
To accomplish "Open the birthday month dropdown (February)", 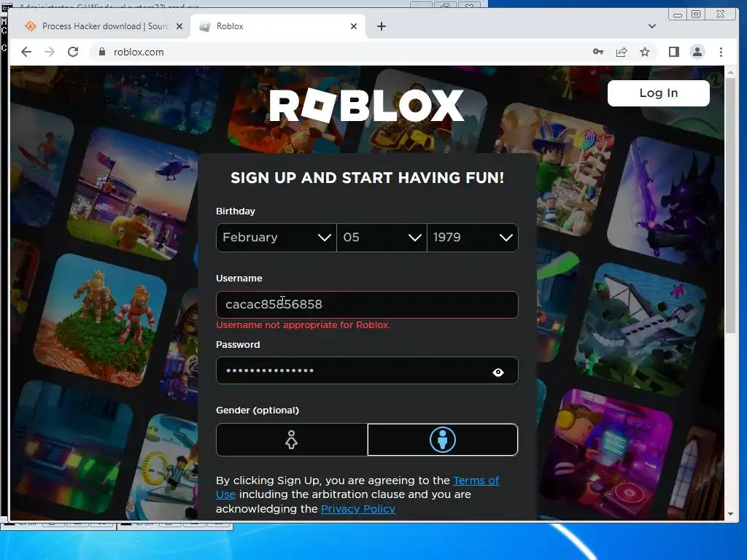I will coord(276,237).
